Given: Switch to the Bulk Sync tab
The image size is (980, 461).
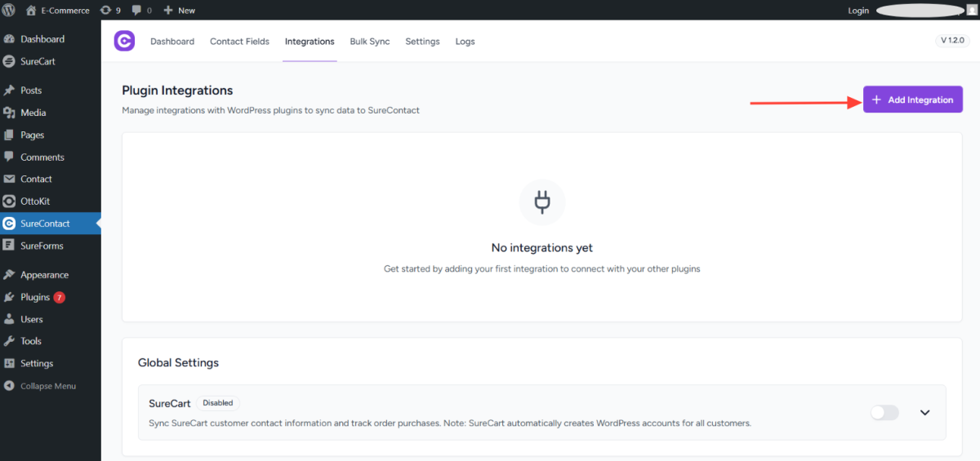Looking at the screenshot, I should coord(369,42).
